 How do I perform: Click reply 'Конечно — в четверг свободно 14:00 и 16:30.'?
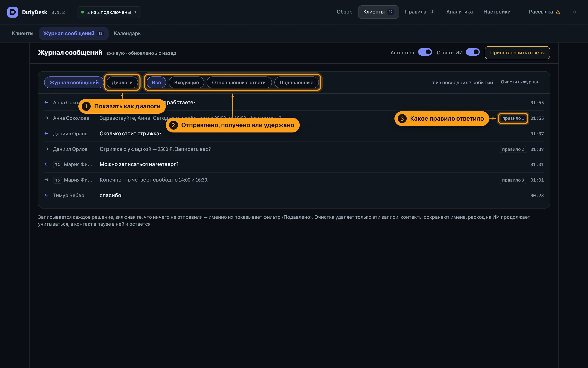[x=154, y=180]
